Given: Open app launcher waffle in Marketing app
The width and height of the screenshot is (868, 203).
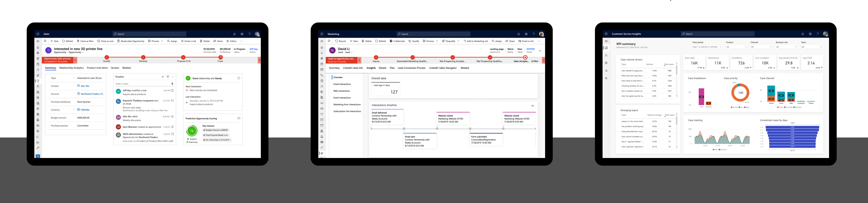Looking at the screenshot, I should 322,34.
